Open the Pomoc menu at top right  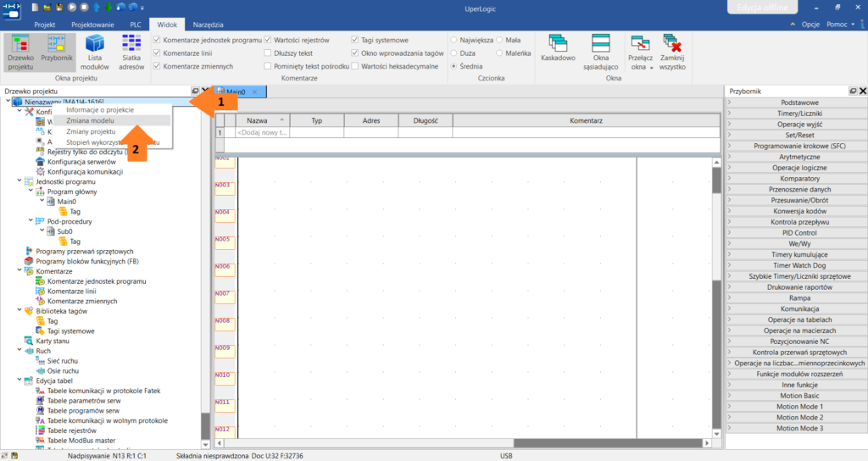tap(840, 25)
